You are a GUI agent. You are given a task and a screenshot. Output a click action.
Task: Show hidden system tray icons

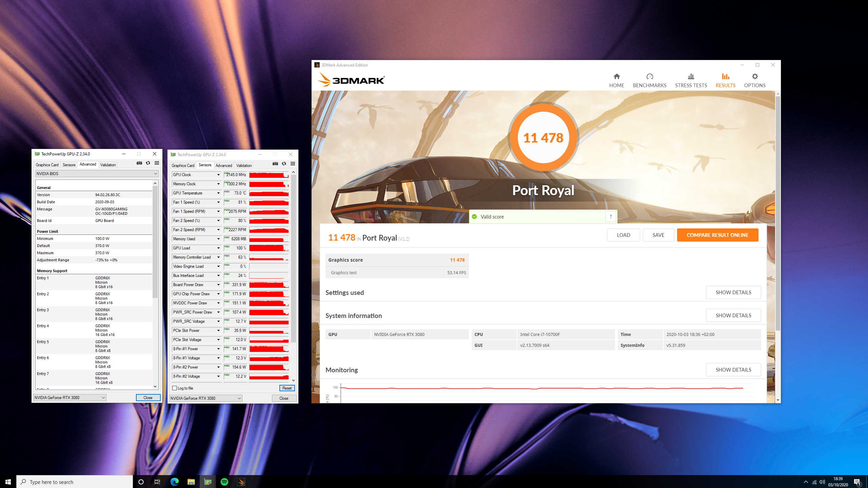pyautogui.click(x=806, y=482)
